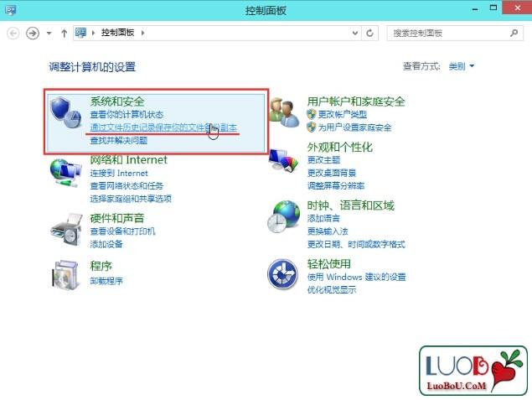Open the 网络和 Internet heading
The height and width of the screenshot is (400, 532).
point(128,159)
